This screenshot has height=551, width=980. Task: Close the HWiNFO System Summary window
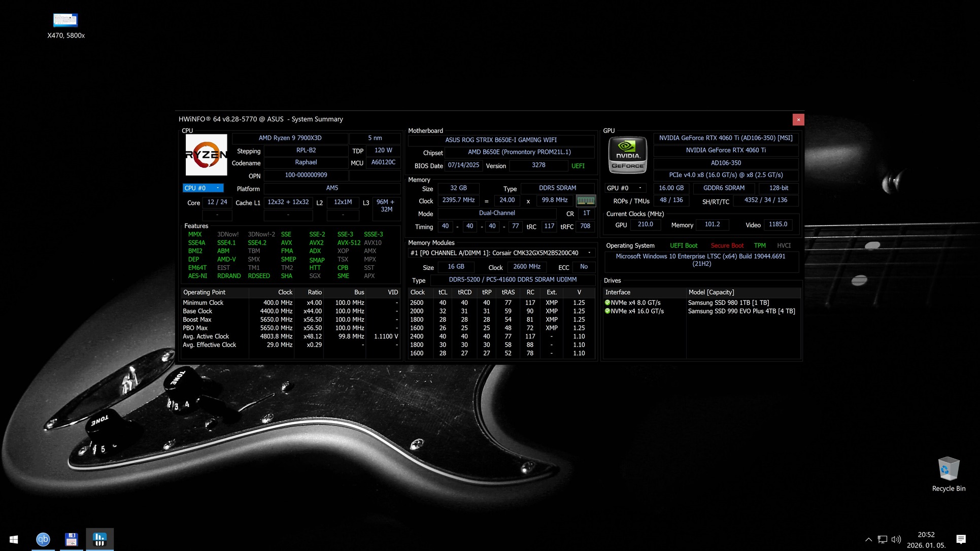coord(798,120)
